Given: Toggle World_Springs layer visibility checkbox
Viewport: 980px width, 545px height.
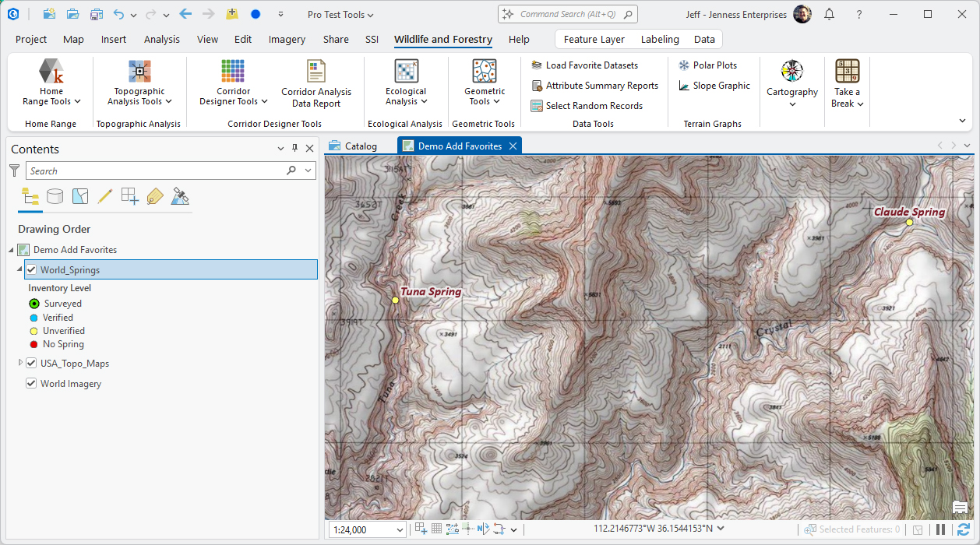Looking at the screenshot, I should [31, 270].
